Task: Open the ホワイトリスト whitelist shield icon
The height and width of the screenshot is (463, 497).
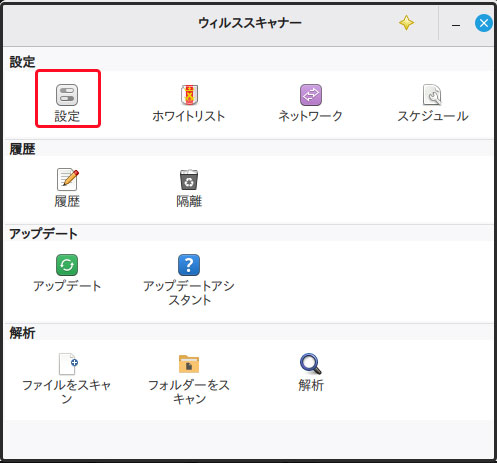Action: (x=189, y=95)
